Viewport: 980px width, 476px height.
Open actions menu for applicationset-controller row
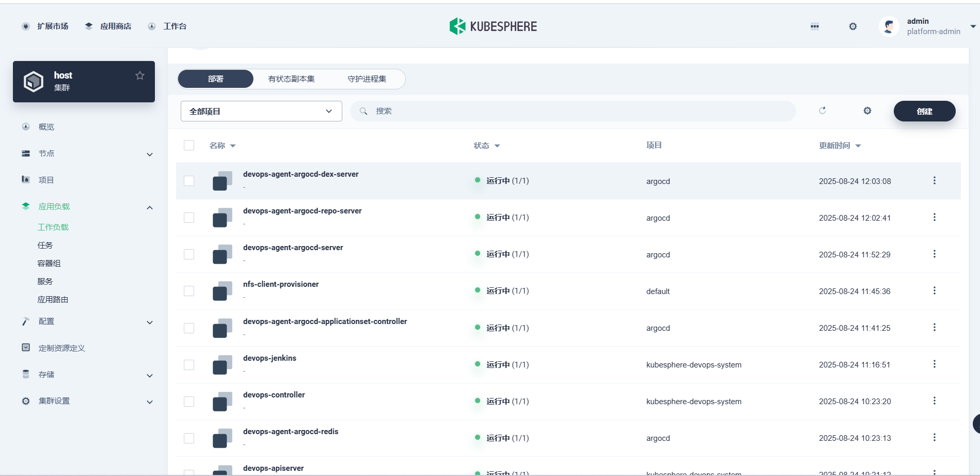(x=934, y=327)
